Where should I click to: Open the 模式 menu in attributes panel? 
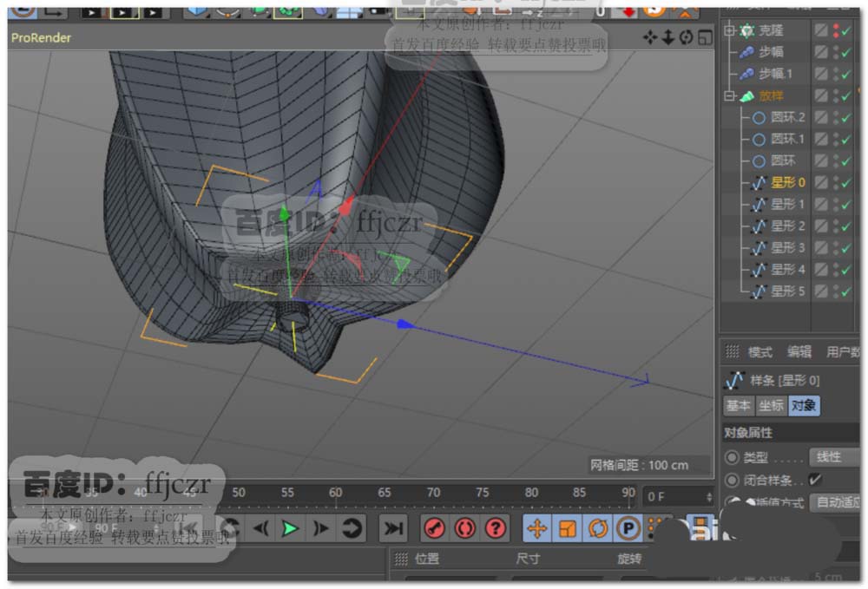tap(760, 351)
